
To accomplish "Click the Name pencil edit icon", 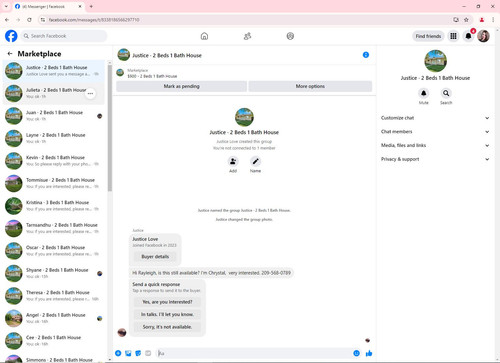I will click(x=255, y=162).
